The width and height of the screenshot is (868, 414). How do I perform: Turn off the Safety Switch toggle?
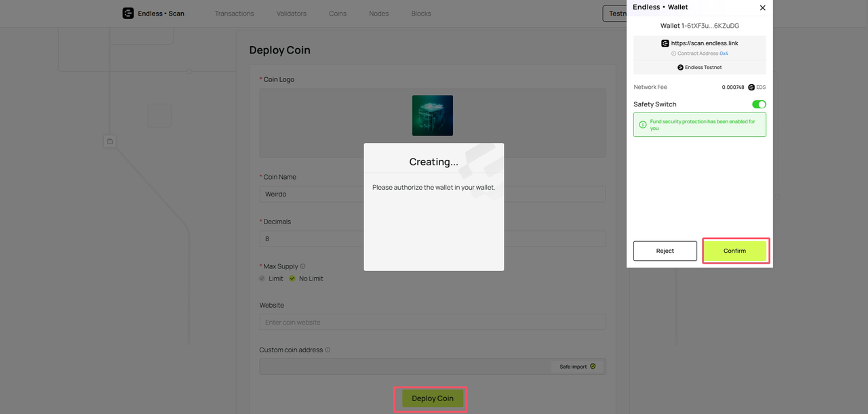click(x=759, y=104)
